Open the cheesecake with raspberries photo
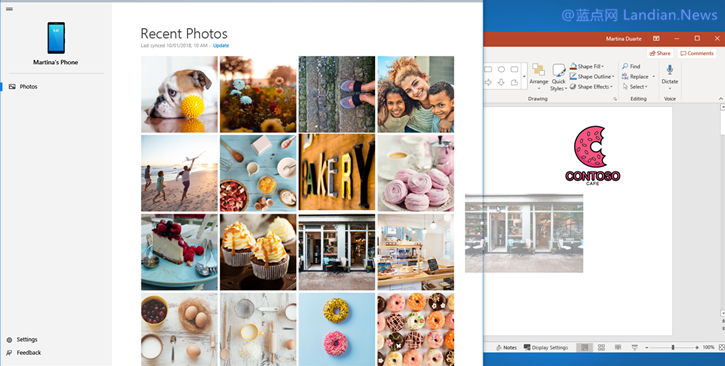The width and height of the screenshot is (725, 366). (179, 252)
